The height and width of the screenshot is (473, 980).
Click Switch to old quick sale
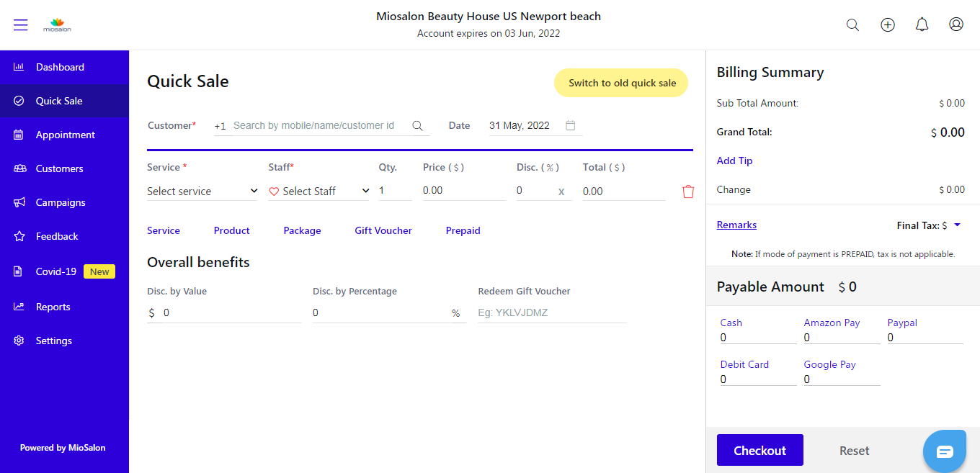coord(622,83)
